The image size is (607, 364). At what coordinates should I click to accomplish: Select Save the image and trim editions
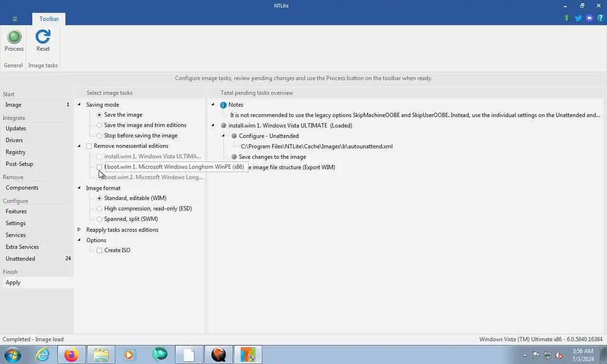pyautogui.click(x=99, y=125)
